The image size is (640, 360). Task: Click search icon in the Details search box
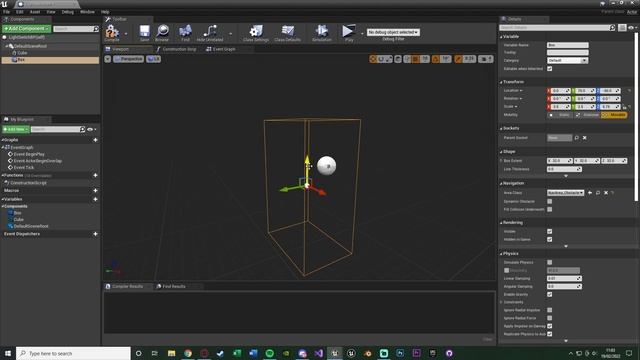click(x=612, y=28)
